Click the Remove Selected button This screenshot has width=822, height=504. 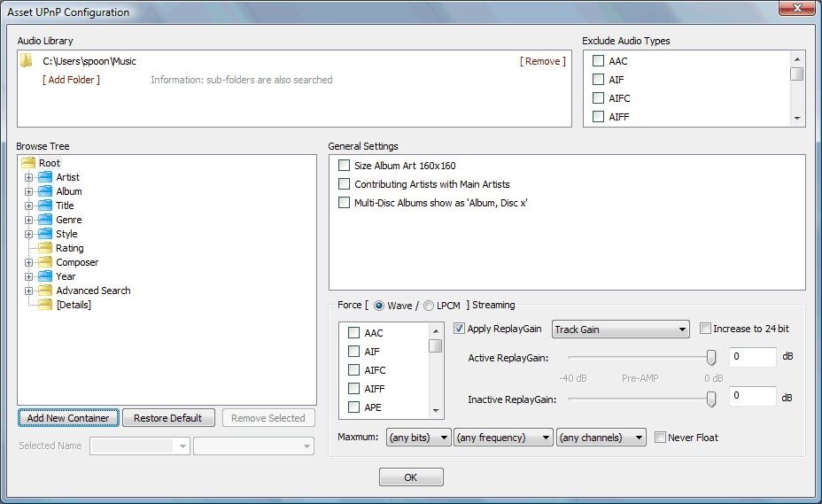click(x=268, y=418)
